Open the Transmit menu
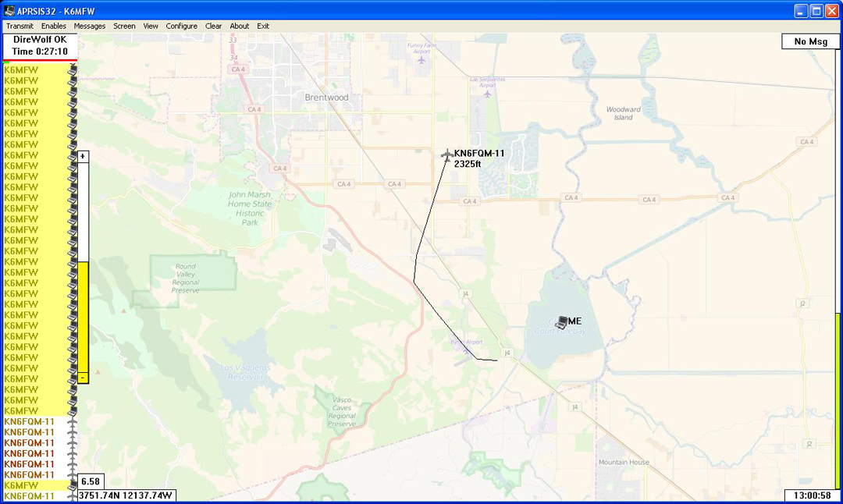This screenshot has height=504, width=843. click(x=20, y=26)
